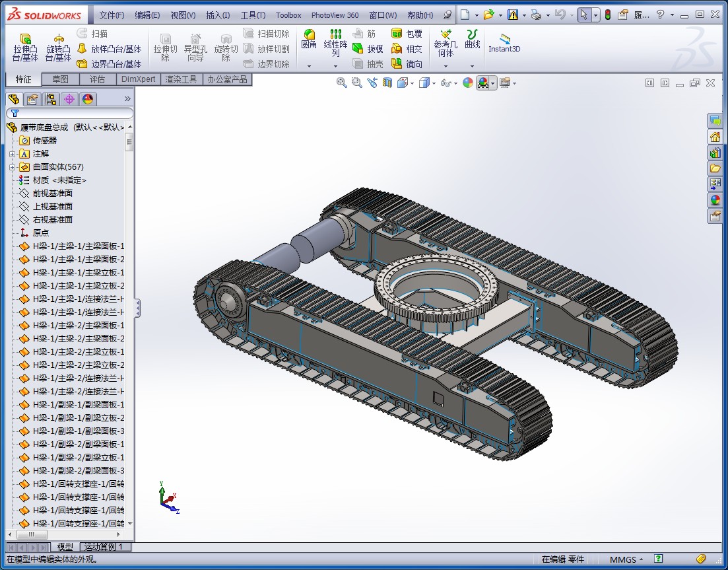Open the 插入(I) menu

(x=218, y=15)
